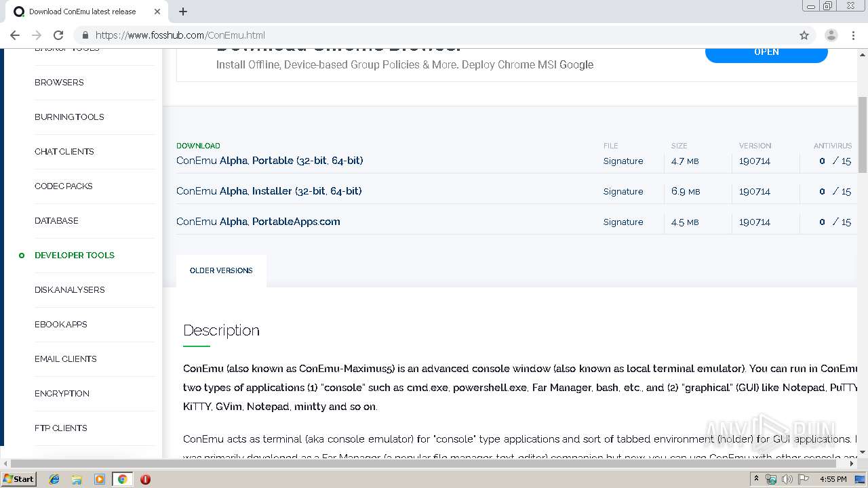Open the FTP Clients category

point(61,428)
